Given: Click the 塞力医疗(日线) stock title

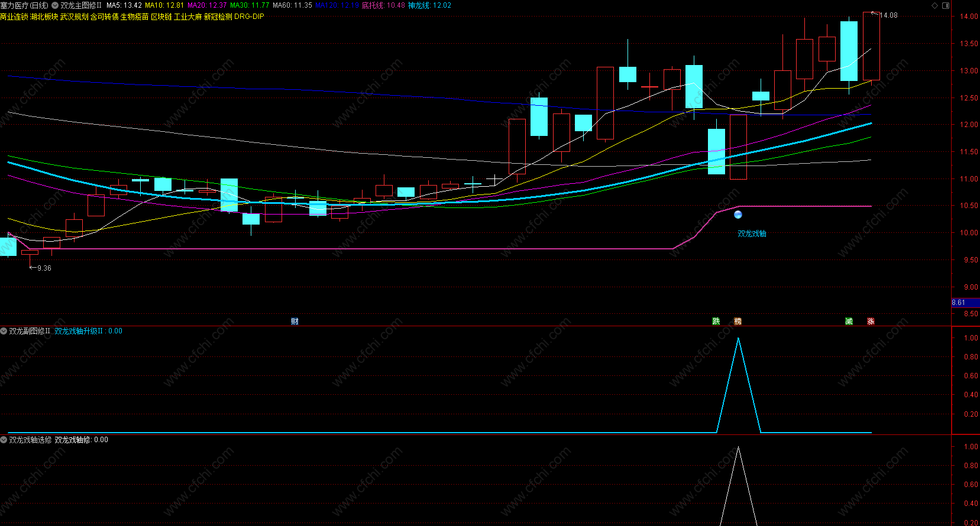Looking at the screenshot, I should (24, 5).
